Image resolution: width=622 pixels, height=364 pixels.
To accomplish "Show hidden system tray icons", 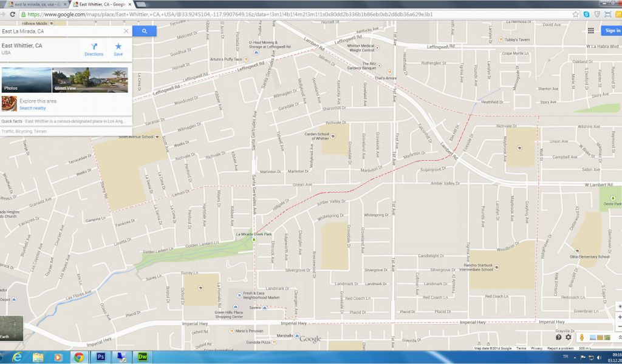I will pos(575,357).
